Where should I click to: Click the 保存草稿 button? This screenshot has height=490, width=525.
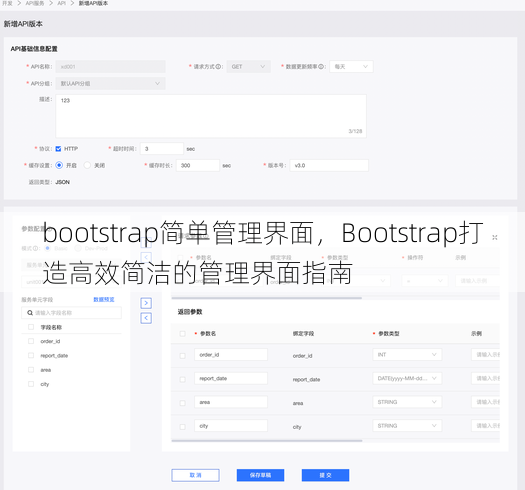point(260,475)
